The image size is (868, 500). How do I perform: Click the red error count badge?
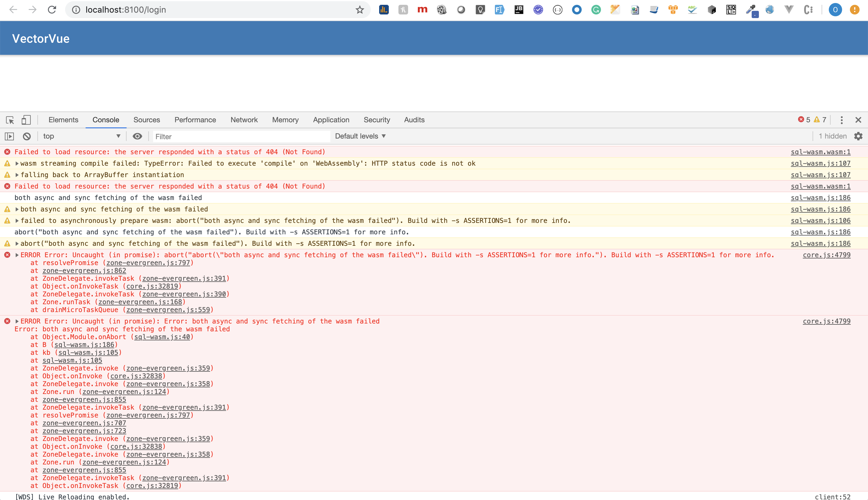(x=804, y=120)
